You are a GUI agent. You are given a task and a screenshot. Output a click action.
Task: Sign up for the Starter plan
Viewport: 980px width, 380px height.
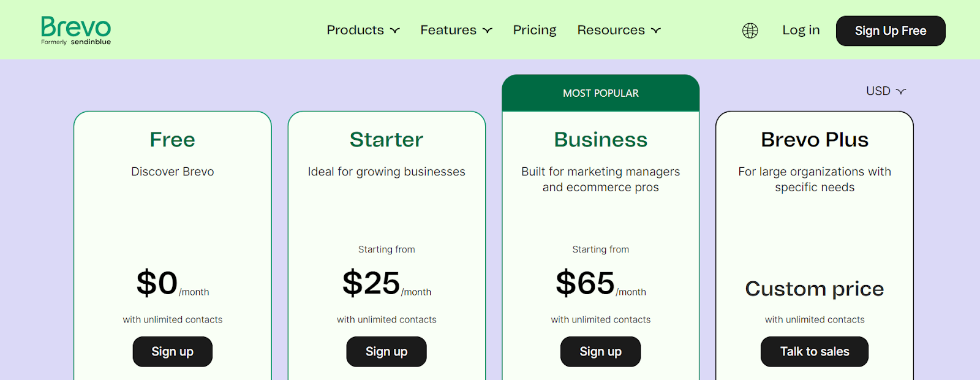coord(386,352)
